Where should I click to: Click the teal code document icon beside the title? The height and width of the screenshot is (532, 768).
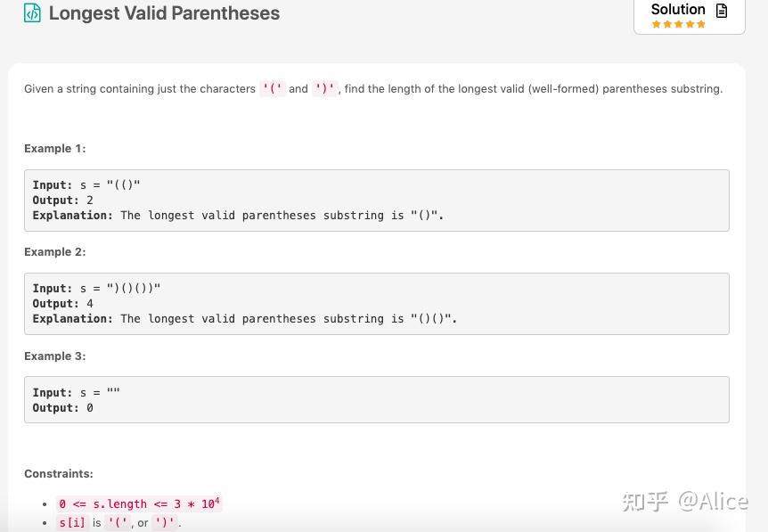32,14
